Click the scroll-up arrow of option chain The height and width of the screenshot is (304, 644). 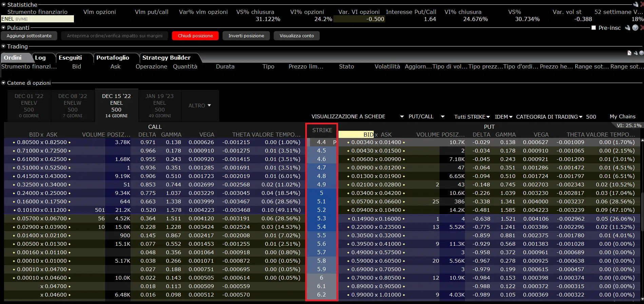coord(642,140)
